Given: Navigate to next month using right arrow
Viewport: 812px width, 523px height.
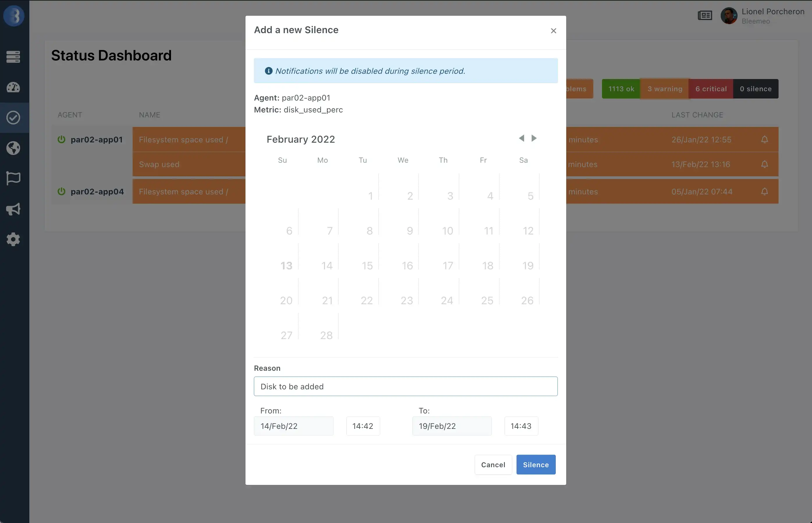Looking at the screenshot, I should pyautogui.click(x=533, y=138).
